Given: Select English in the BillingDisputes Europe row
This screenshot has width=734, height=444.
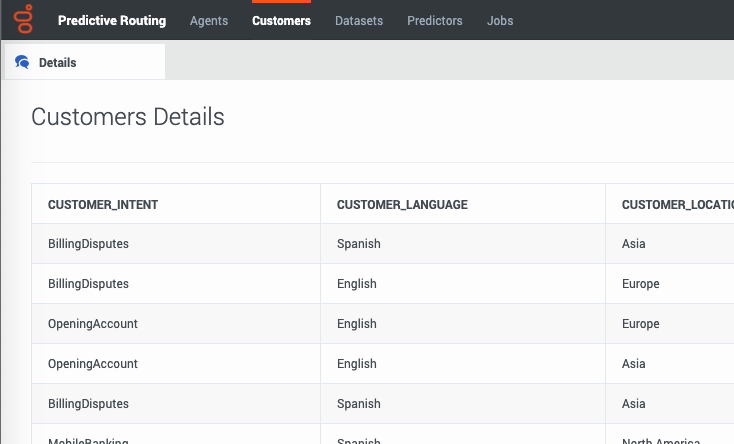Looking at the screenshot, I should click(x=357, y=284).
